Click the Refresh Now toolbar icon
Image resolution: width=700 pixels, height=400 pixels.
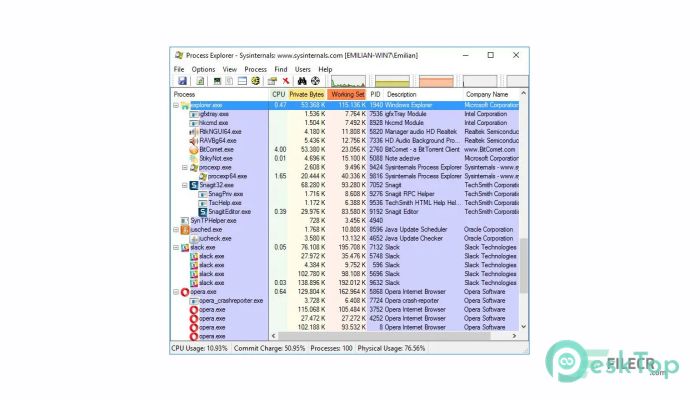200,81
